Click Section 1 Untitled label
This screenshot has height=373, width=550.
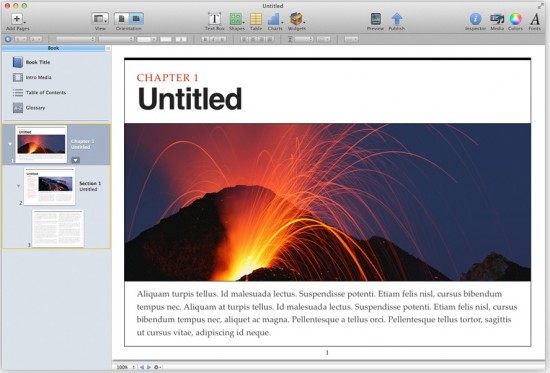(x=90, y=186)
